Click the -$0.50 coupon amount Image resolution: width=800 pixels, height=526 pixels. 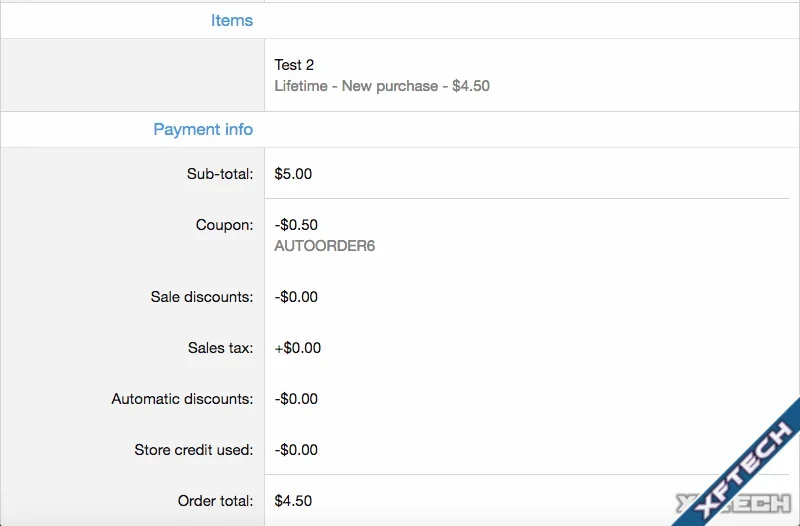pos(296,225)
